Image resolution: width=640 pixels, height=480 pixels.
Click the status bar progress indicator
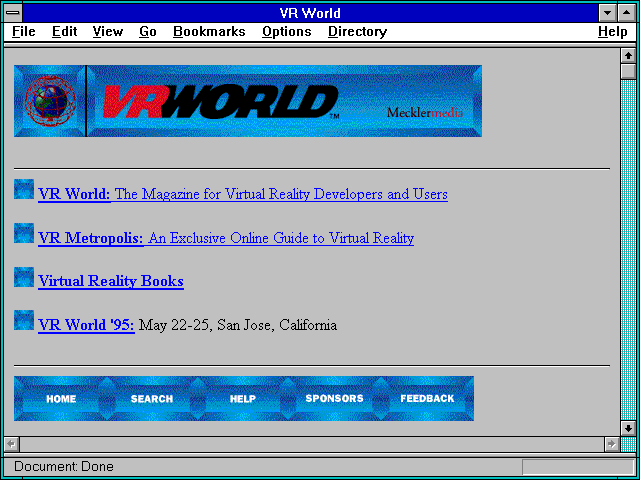pyautogui.click(x=578, y=467)
